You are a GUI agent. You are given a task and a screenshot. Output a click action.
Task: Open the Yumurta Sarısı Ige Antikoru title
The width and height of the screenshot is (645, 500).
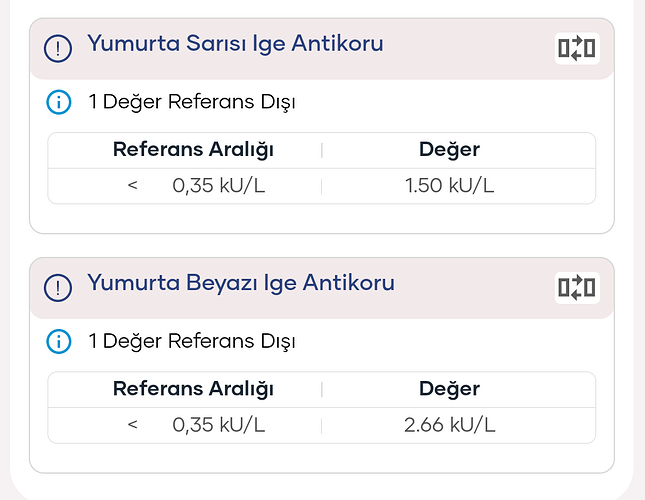point(235,44)
